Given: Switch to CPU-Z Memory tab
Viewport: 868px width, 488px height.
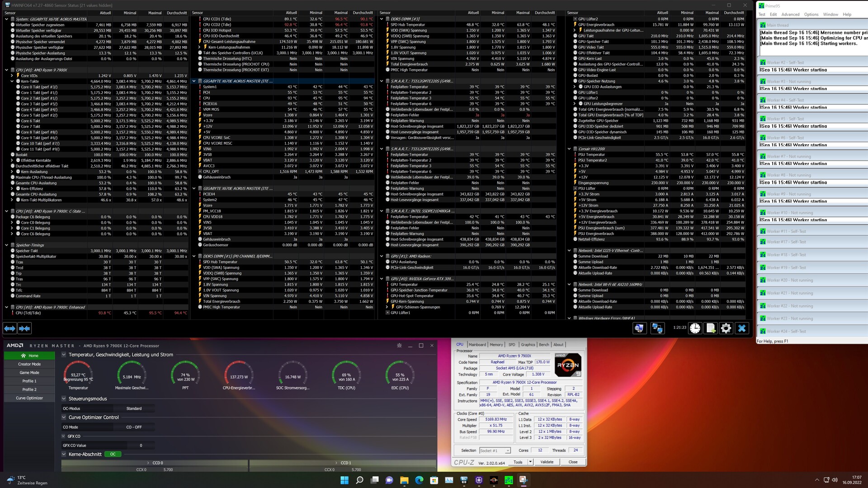Looking at the screenshot, I should tap(496, 344).
